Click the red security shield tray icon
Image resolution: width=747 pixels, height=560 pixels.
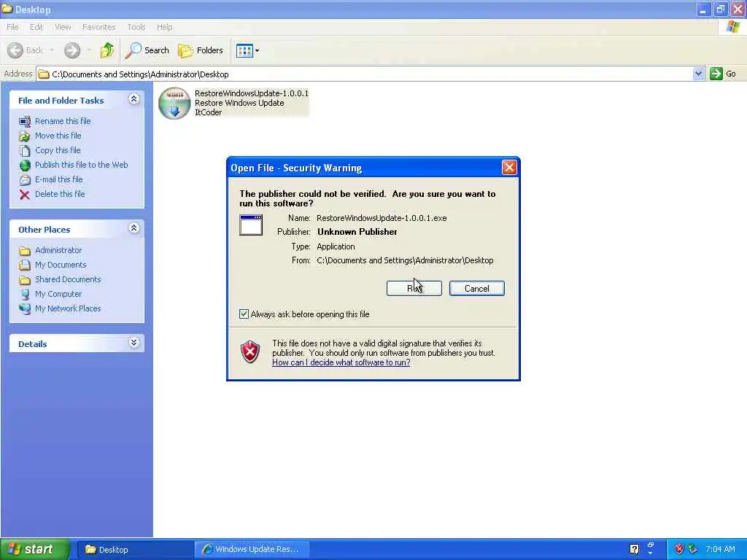click(679, 550)
